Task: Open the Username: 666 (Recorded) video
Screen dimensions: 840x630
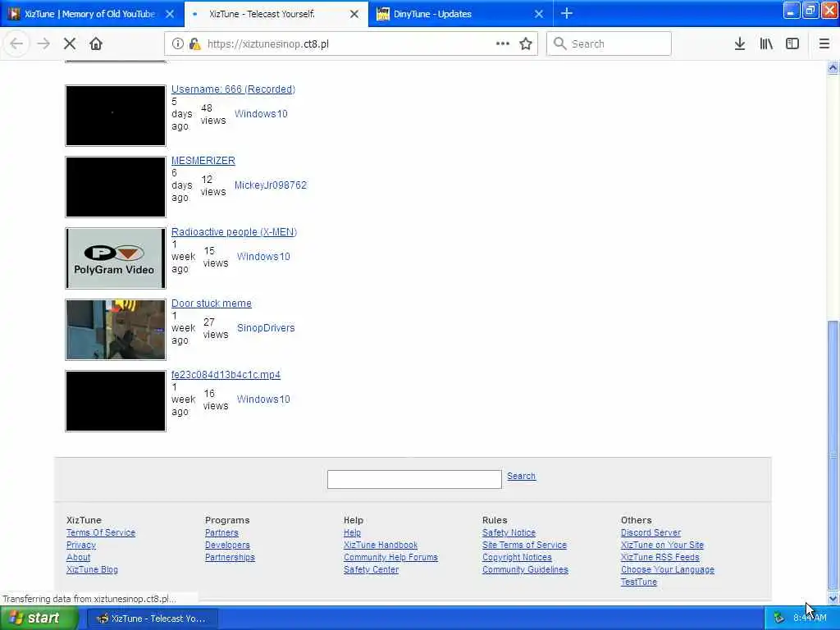Action: point(233,89)
